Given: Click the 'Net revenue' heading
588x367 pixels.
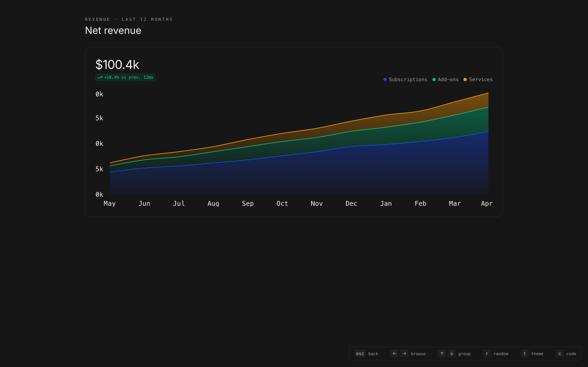Looking at the screenshot, I should click(x=113, y=31).
